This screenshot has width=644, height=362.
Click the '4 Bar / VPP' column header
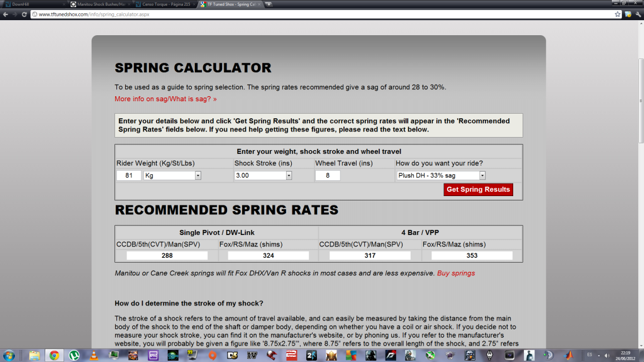pos(420,233)
